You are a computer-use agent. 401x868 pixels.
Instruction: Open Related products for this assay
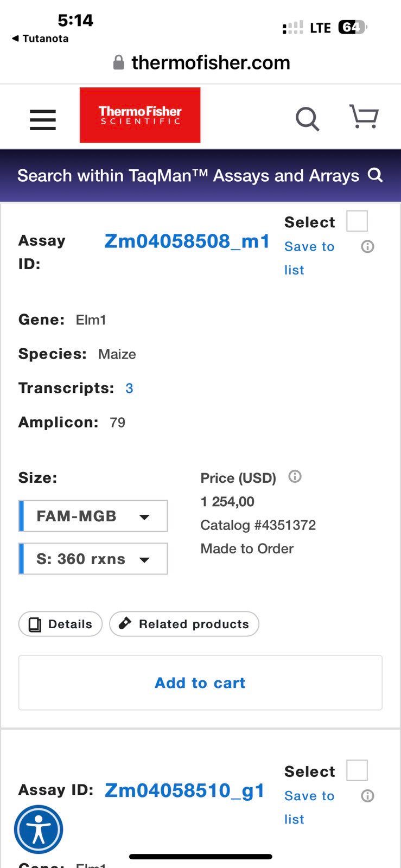pos(184,624)
